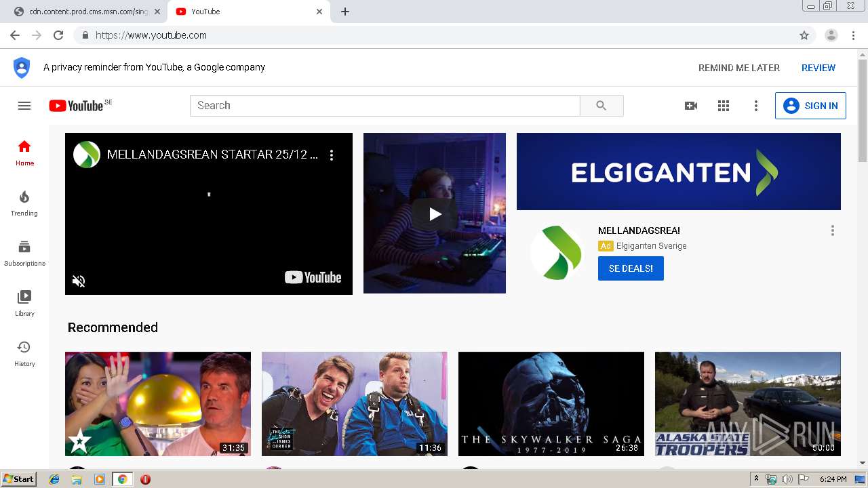Click the address bar URL
Screen dimensions: 868x488
pyautogui.click(x=151, y=35)
